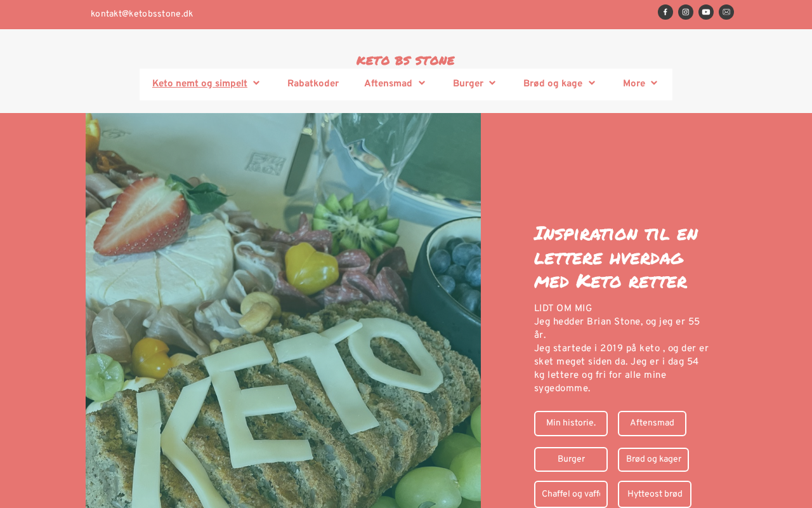
Task: Click the Burger outlined button
Action: [x=571, y=459]
